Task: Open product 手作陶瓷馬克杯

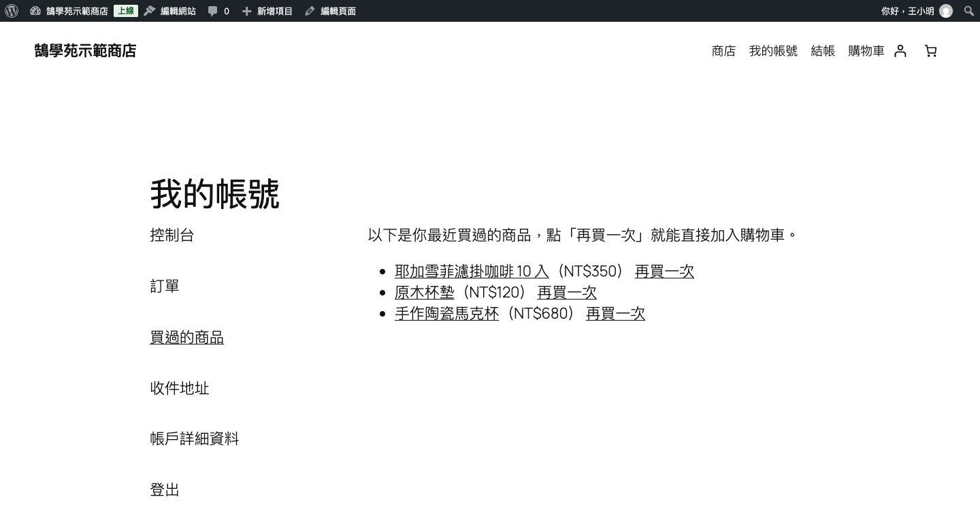Action: pos(446,313)
